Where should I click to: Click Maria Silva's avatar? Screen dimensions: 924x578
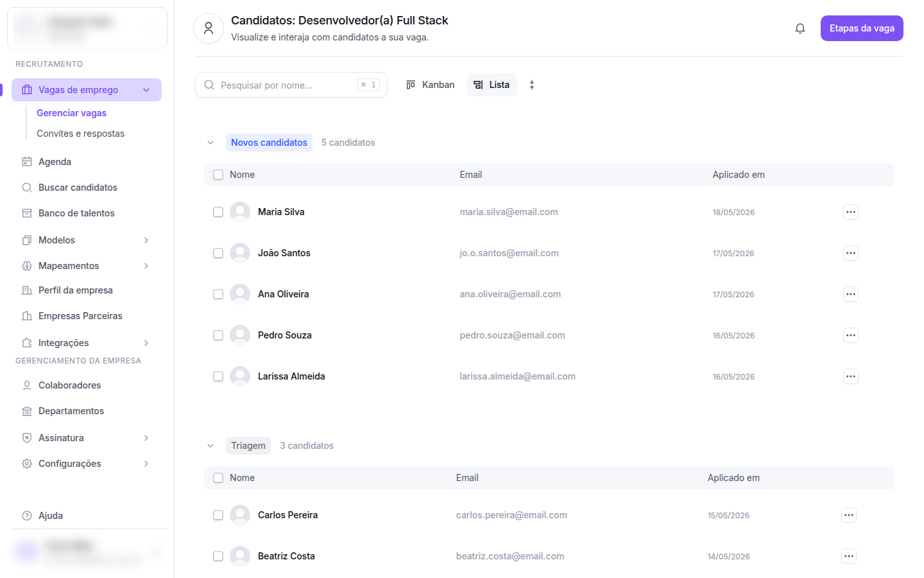[x=240, y=212]
